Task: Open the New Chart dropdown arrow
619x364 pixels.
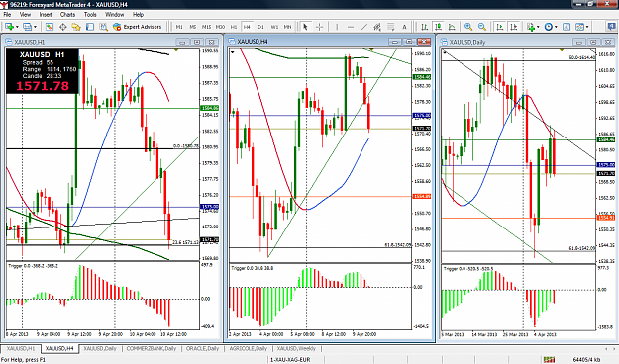Action: tap(17, 27)
